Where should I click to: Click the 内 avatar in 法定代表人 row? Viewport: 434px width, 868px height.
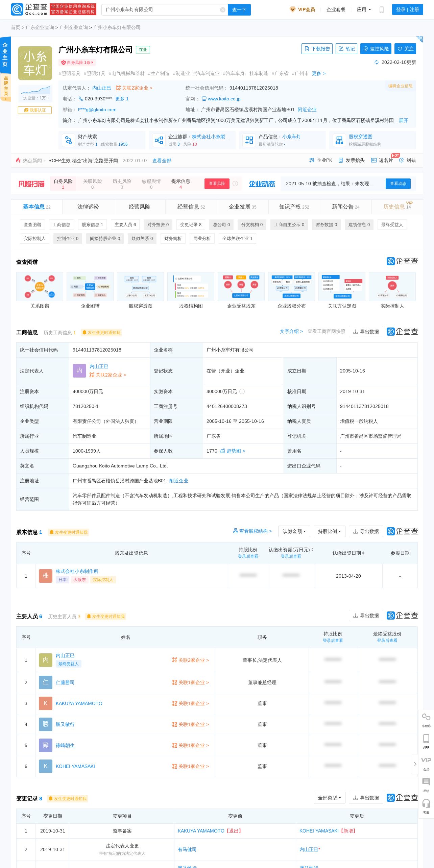pyautogui.click(x=79, y=371)
